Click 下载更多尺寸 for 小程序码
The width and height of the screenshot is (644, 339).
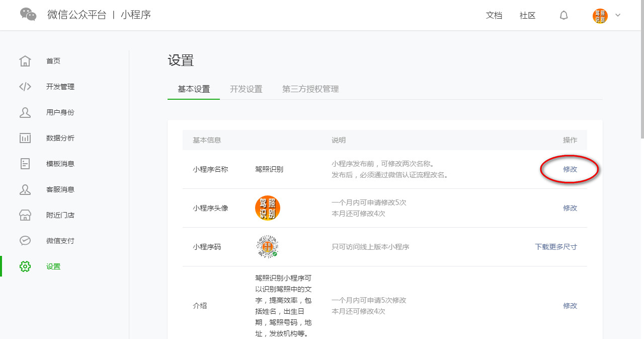[556, 247]
